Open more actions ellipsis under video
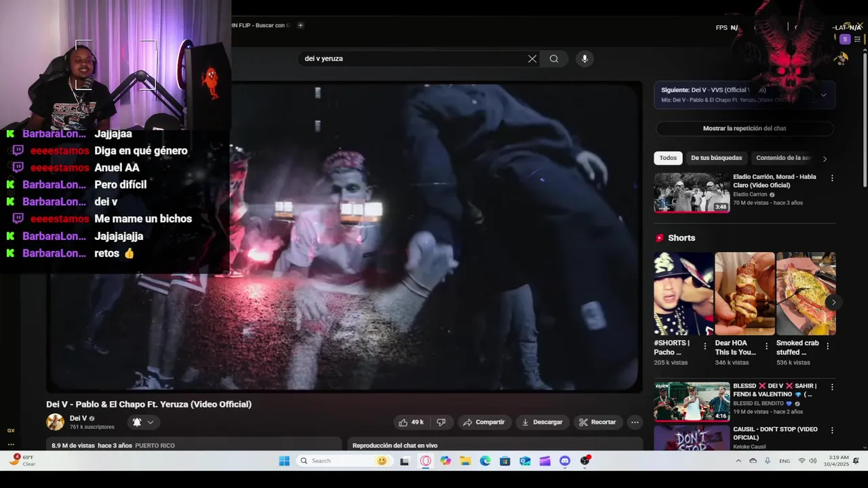 (635, 422)
